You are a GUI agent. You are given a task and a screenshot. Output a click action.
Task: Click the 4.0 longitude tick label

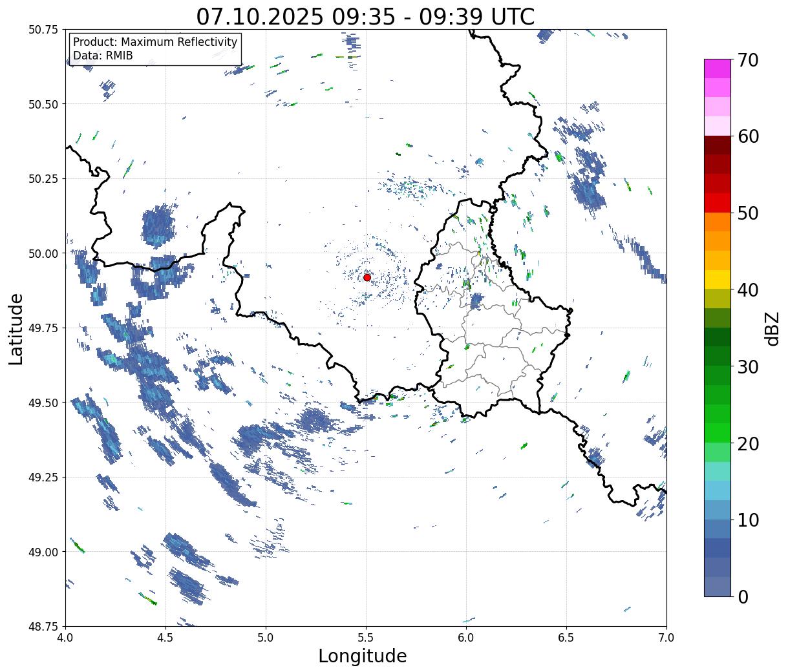tap(65, 638)
